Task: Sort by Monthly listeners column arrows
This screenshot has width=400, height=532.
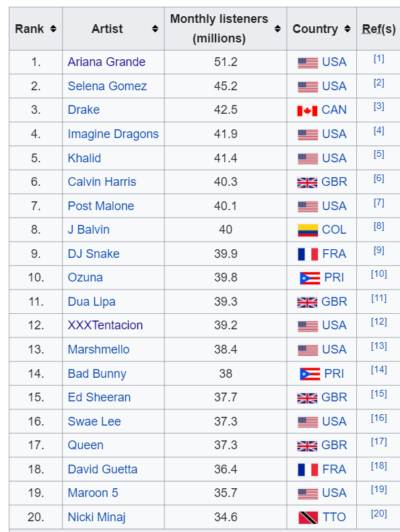Action: (x=277, y=29)
